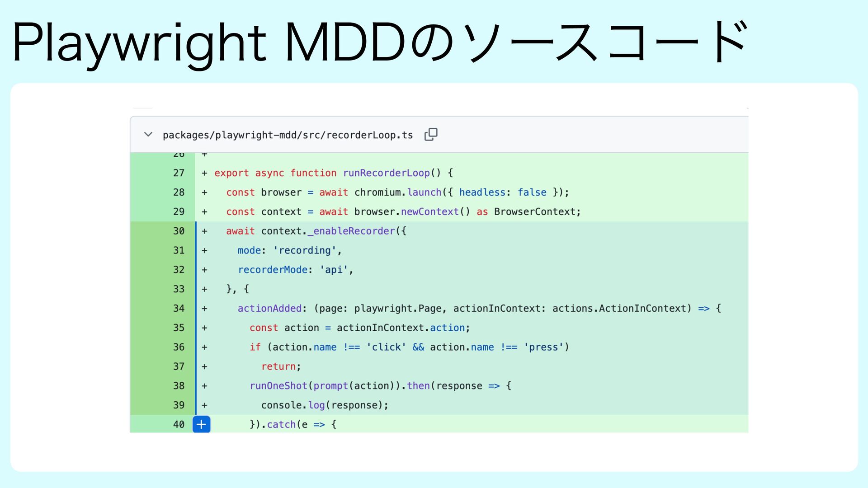Viewport: 868px width, 488px height.
Task: Click the runRecorderLoop function name
Action: coord(386,173)
